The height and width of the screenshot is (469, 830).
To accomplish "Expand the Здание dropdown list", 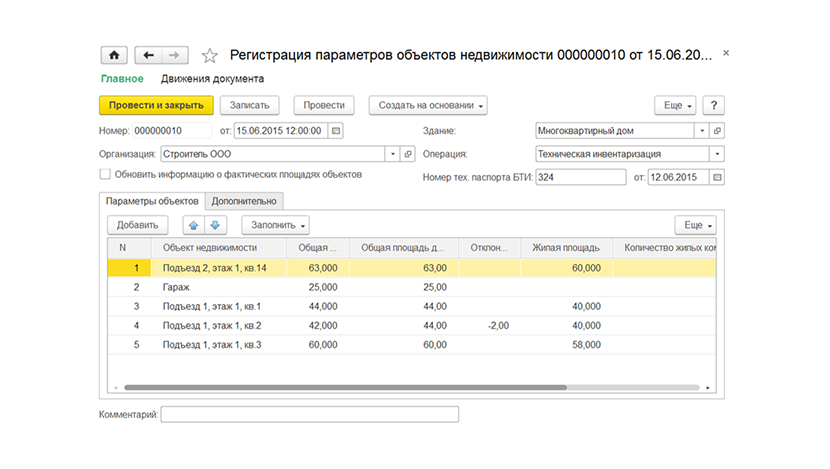I will pos(702,131).
